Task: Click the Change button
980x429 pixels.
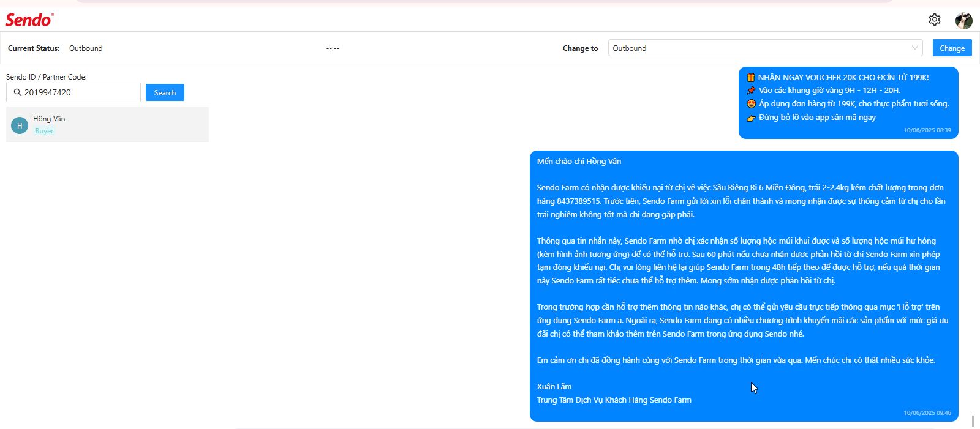Action: pos(952,48)
